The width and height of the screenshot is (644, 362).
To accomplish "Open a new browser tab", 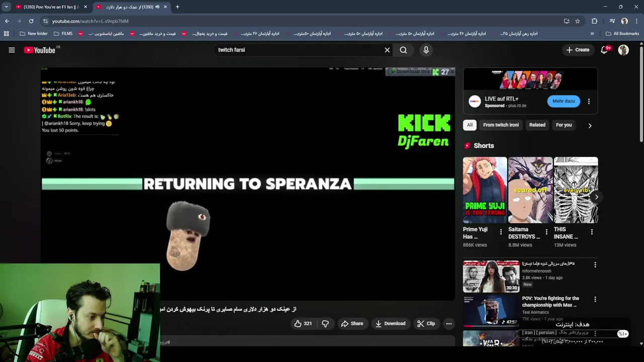I will pyautogui.click(x=177, y=7).
